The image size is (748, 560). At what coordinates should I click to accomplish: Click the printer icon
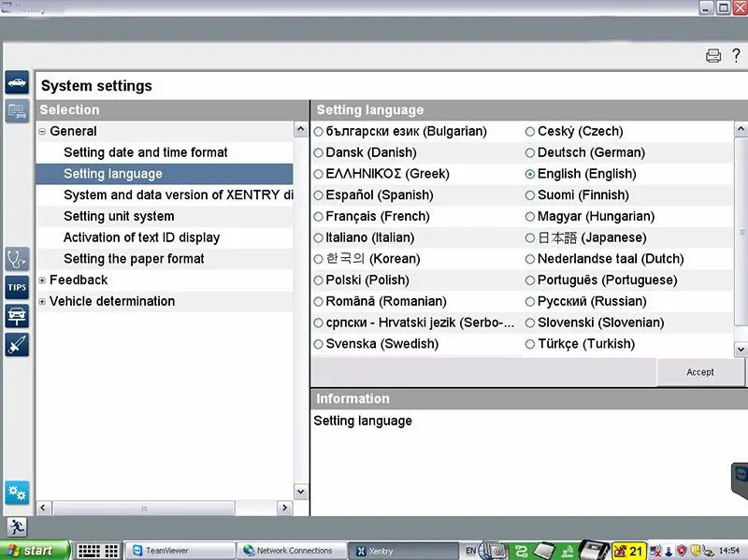(713, 56)
